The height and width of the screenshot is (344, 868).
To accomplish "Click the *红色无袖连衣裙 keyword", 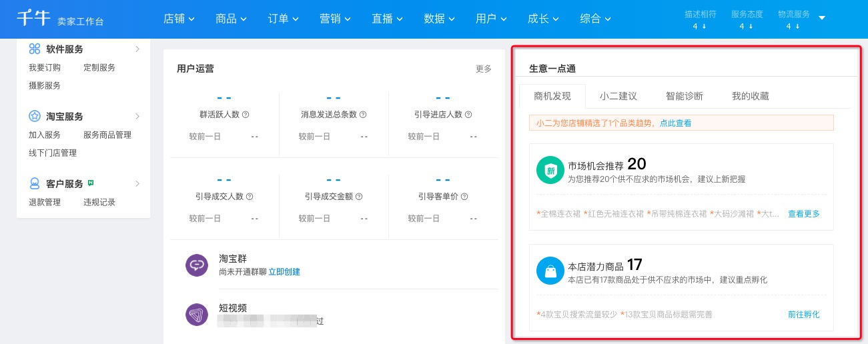I will pos(614,214).
